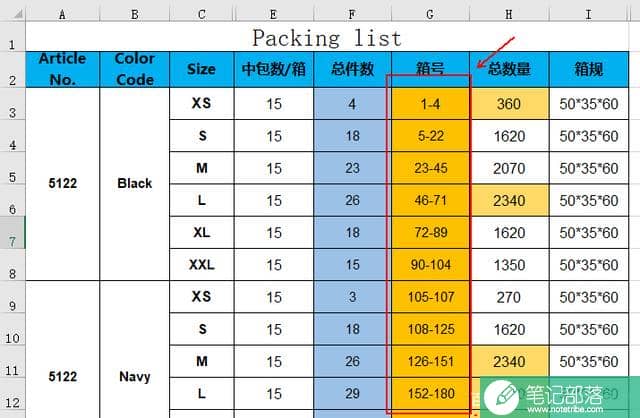Viewport: 640px width, 418px height.
Task: Click the Article No. header cell
Action: [x=62, y=69]
